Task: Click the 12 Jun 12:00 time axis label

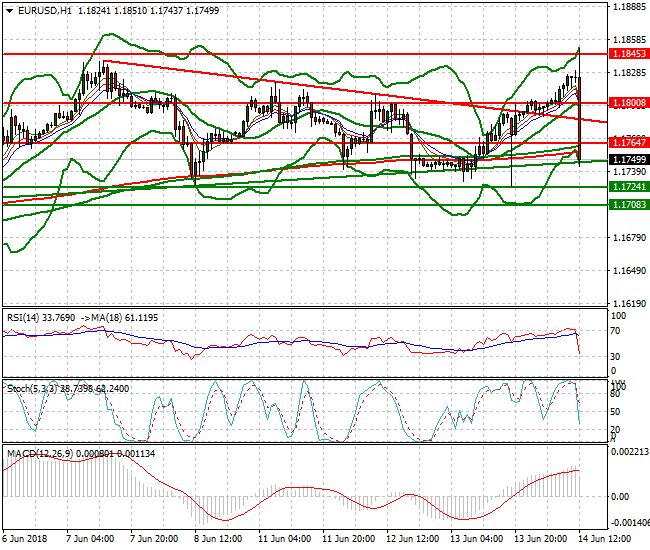Action: point(412,539)
